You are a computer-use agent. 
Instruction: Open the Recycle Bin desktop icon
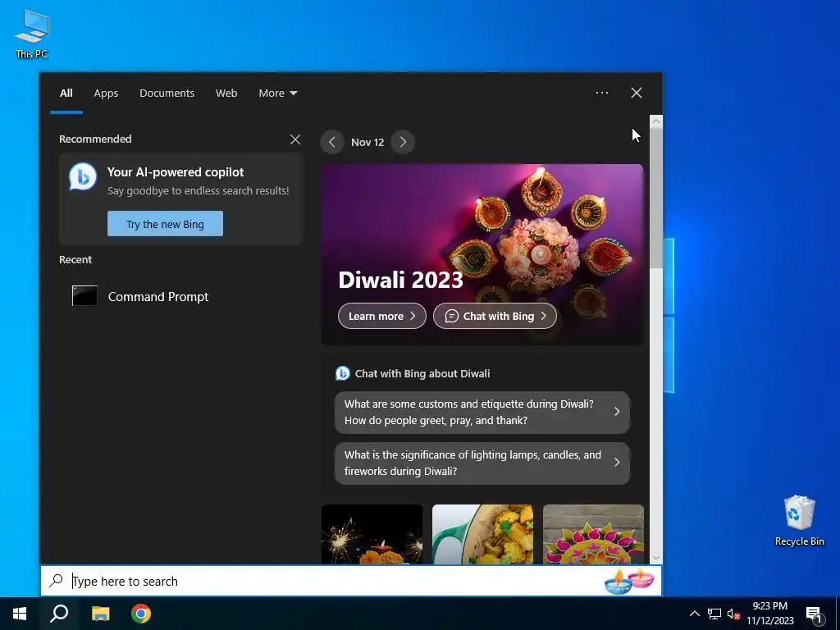click(799, 519)
